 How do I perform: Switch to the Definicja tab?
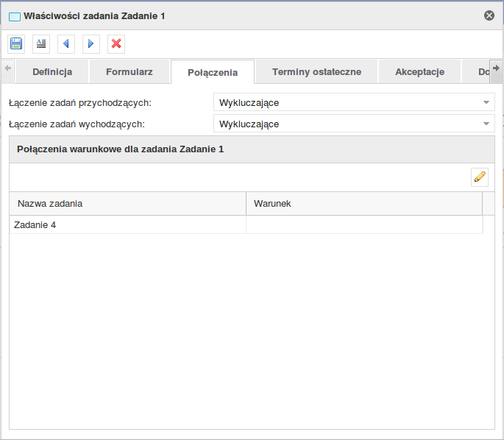tap(52, 72)
